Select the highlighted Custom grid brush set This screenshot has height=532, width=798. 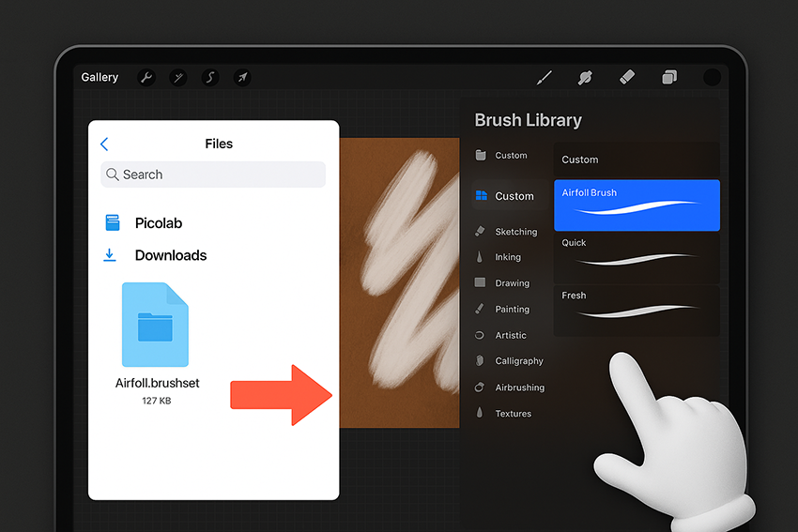[511, 196]
